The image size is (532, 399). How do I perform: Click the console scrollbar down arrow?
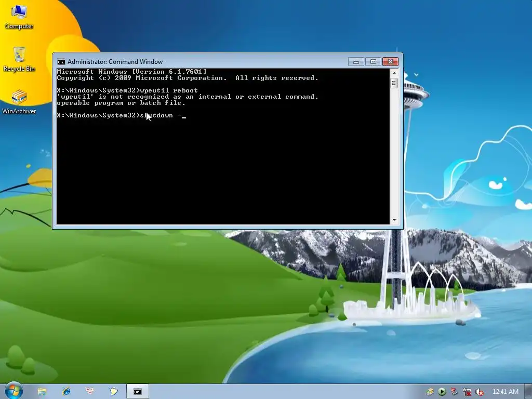394,220
